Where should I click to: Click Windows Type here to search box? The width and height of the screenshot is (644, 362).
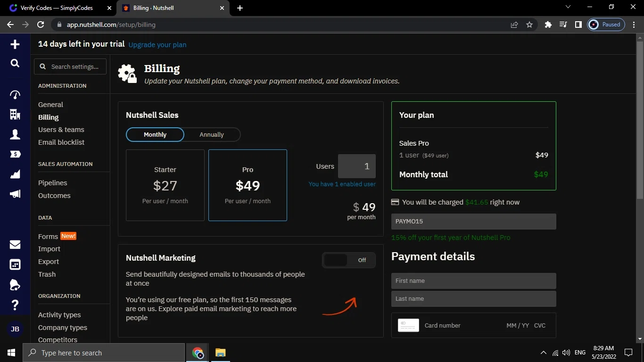[x=104, y=353]
